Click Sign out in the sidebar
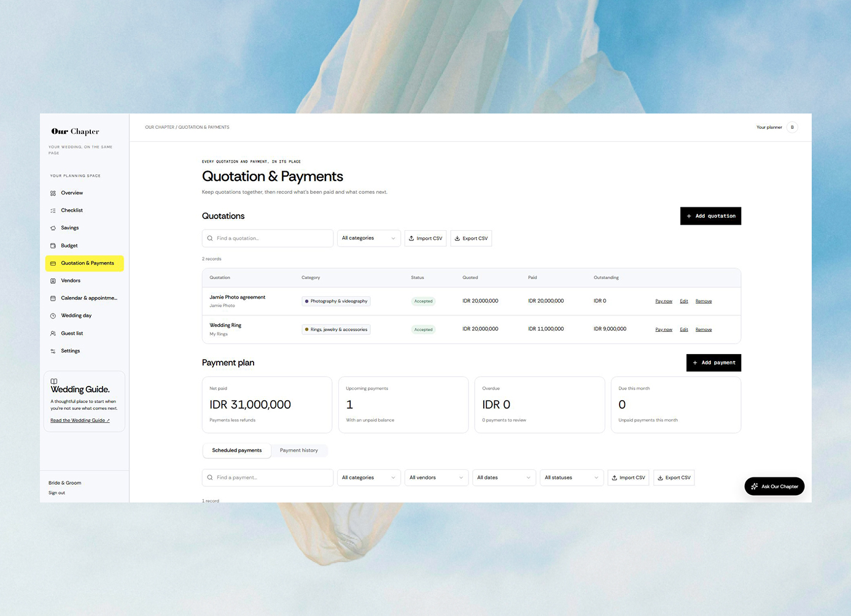Viewport: 851px width, 616px height. coord(56,493)
